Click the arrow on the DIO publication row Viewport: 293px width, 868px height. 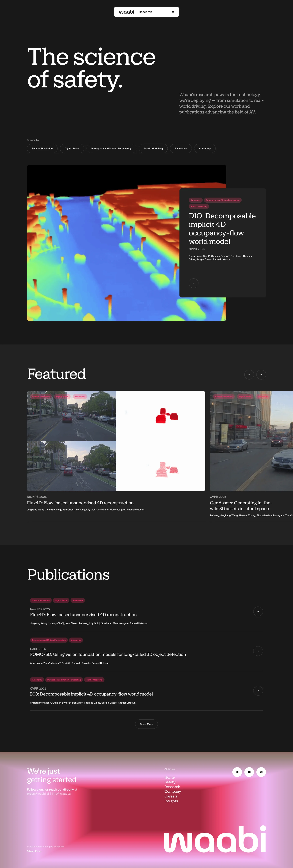pos(258,691)
